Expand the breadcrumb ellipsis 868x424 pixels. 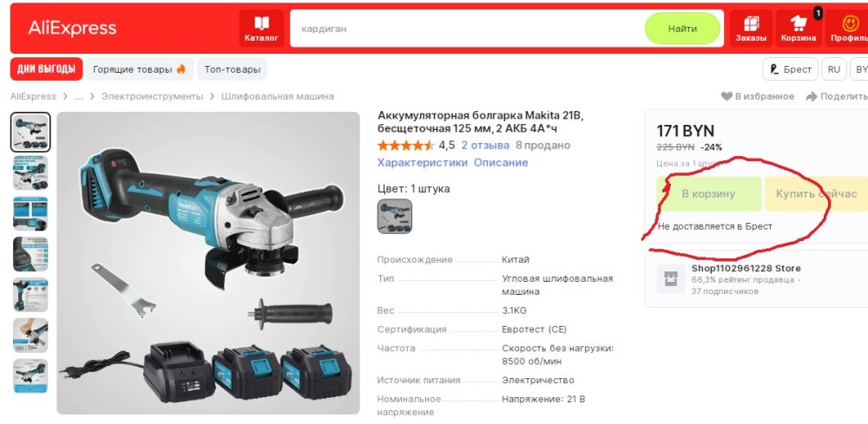(79, 96)
